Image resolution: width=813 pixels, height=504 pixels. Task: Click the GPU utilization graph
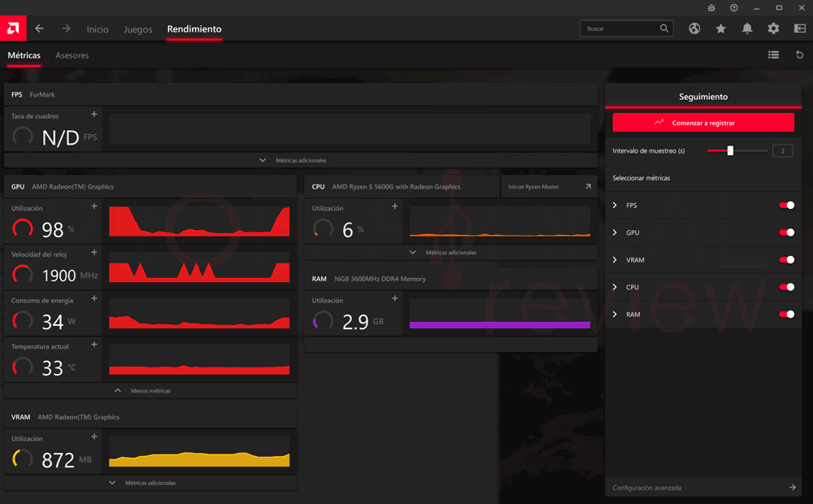click(x=199, y=221)
